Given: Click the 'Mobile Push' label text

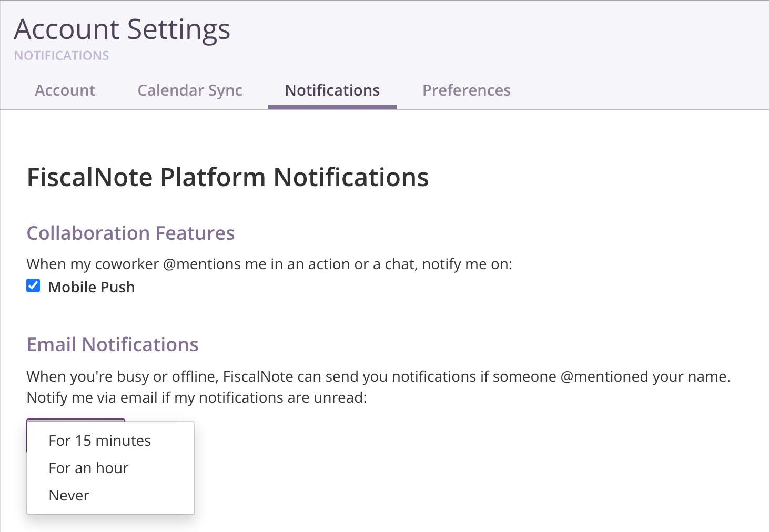Looking at the screenshot, I should click(92, 287).
